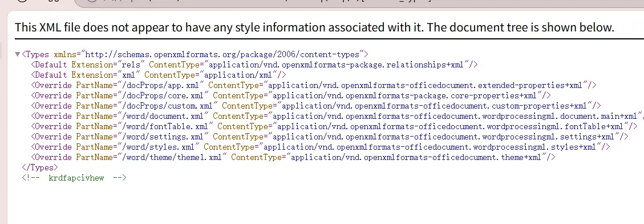
Task: Select the /docProps/custom.xml Override line
Action: coord(316,106)
